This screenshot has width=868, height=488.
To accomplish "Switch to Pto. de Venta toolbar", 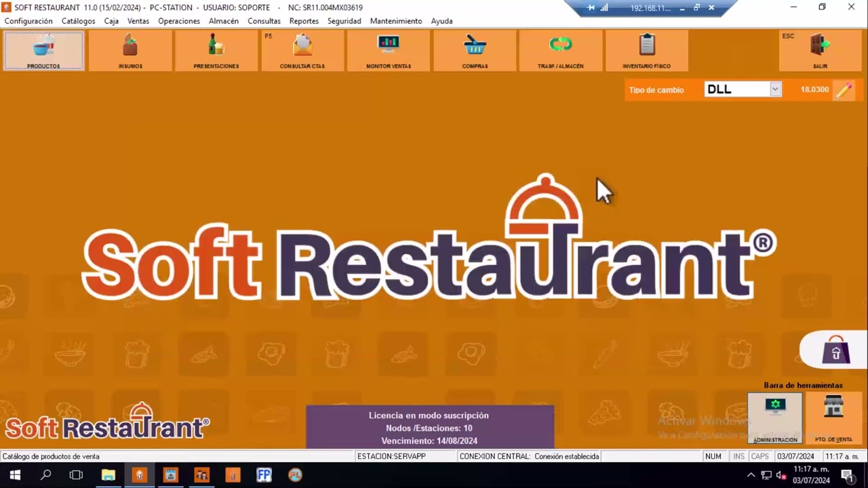I will [x=833, y=419].
